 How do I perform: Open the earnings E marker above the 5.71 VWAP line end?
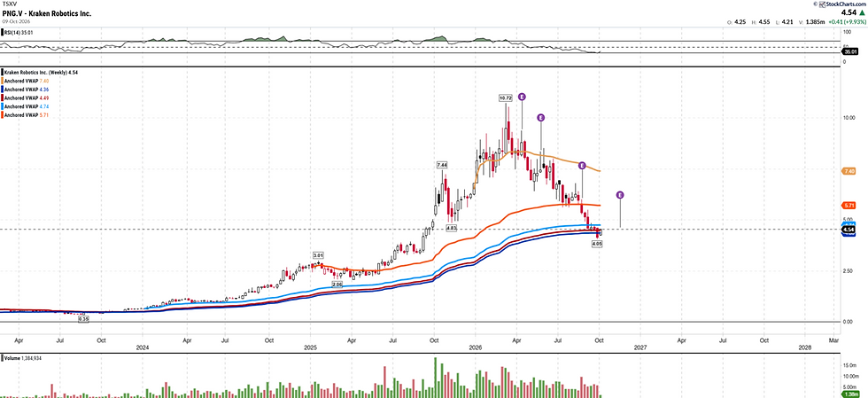582,165
